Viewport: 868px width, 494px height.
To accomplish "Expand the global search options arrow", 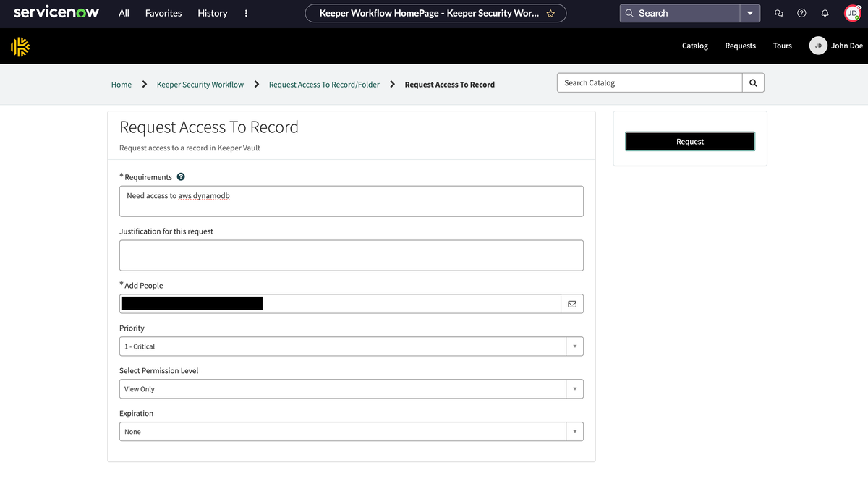I will point(750,14).
